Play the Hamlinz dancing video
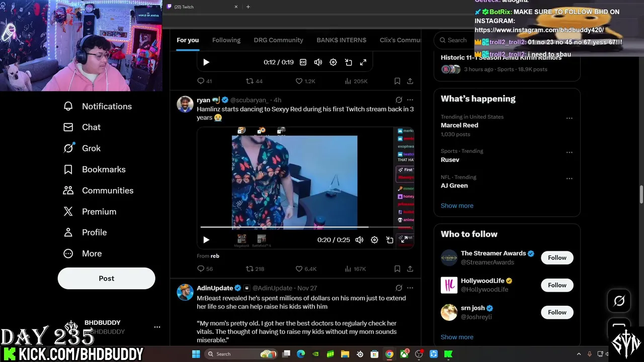The width and height of the screenshot is (644, 362). (x=206, y=240)
